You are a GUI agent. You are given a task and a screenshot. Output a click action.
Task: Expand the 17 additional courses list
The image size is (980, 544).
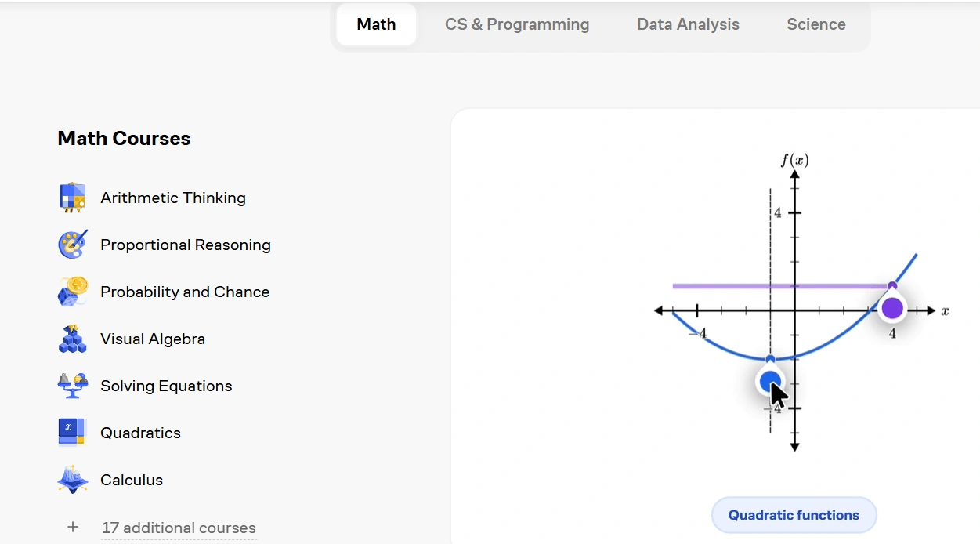click(179, 528)
